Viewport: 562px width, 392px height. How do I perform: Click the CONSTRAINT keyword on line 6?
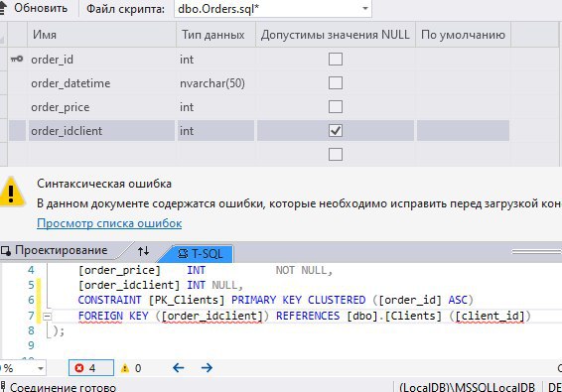coord(109,300)
